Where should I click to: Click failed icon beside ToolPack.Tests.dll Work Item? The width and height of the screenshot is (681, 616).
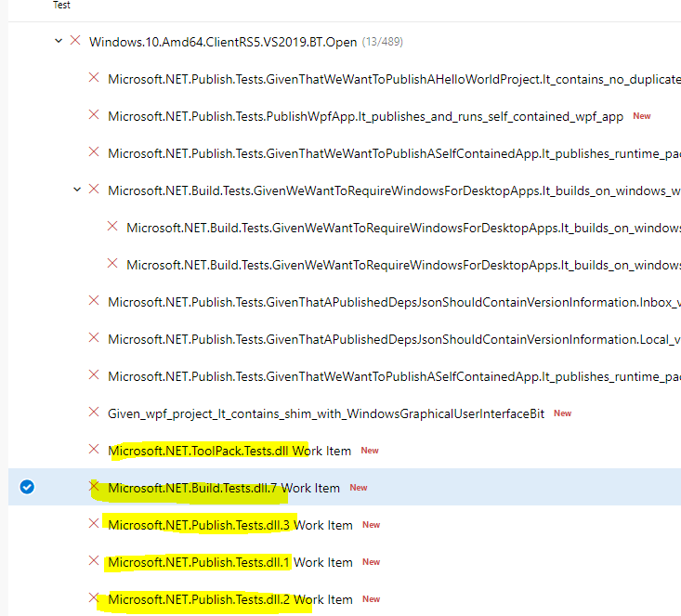(94, 449)
